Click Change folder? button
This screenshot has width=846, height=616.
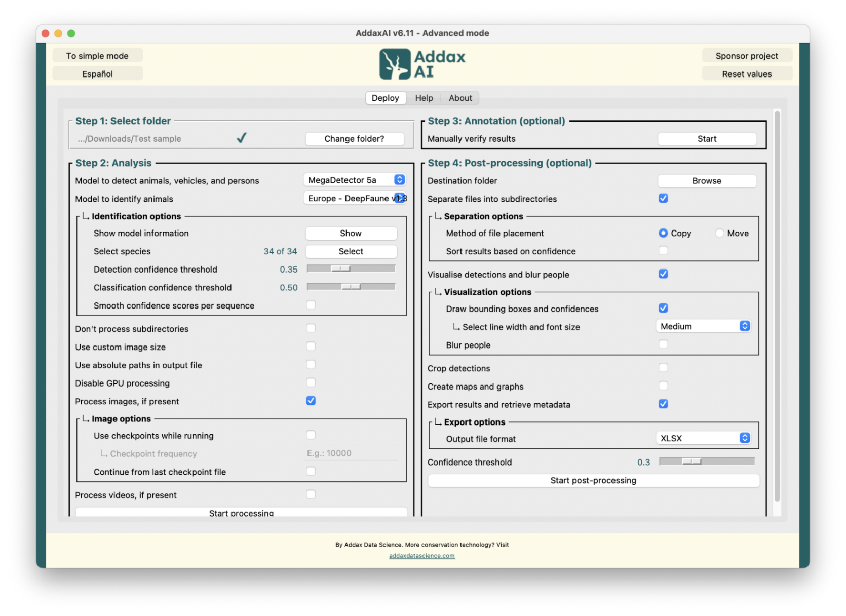coord(354,139)
